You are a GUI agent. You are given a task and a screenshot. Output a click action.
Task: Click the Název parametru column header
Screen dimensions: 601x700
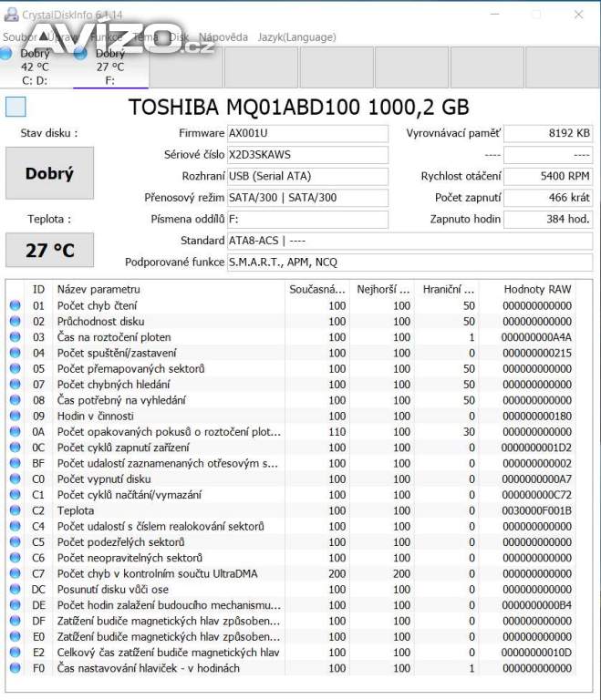tap(169, 289)
